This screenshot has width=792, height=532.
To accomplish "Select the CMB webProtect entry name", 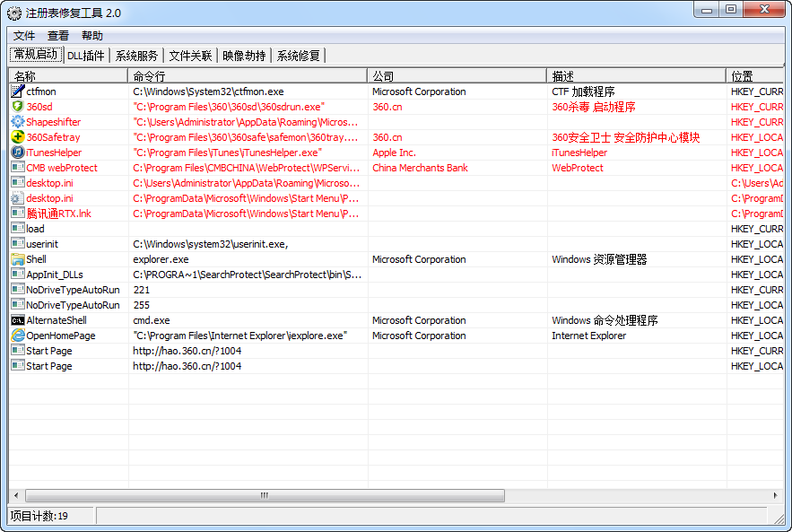I will pyautogui.click(x=62, y=168).
